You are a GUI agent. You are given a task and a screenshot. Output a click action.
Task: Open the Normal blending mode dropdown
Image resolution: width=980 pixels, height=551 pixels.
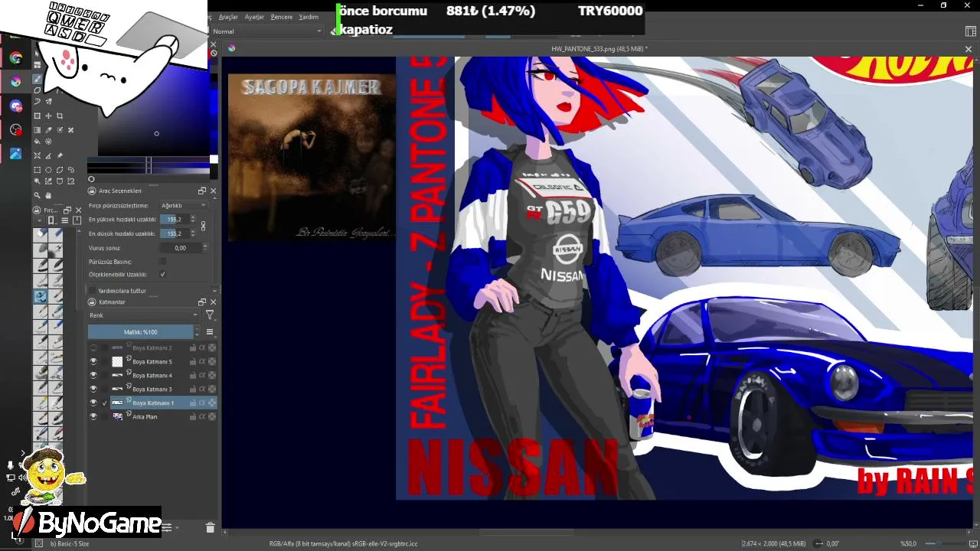[266, 31]
